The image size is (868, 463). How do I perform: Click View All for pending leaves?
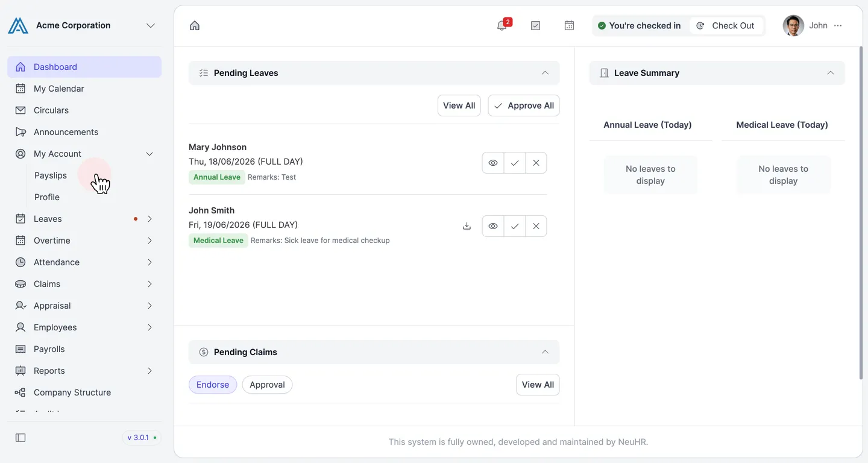[459, 106]
